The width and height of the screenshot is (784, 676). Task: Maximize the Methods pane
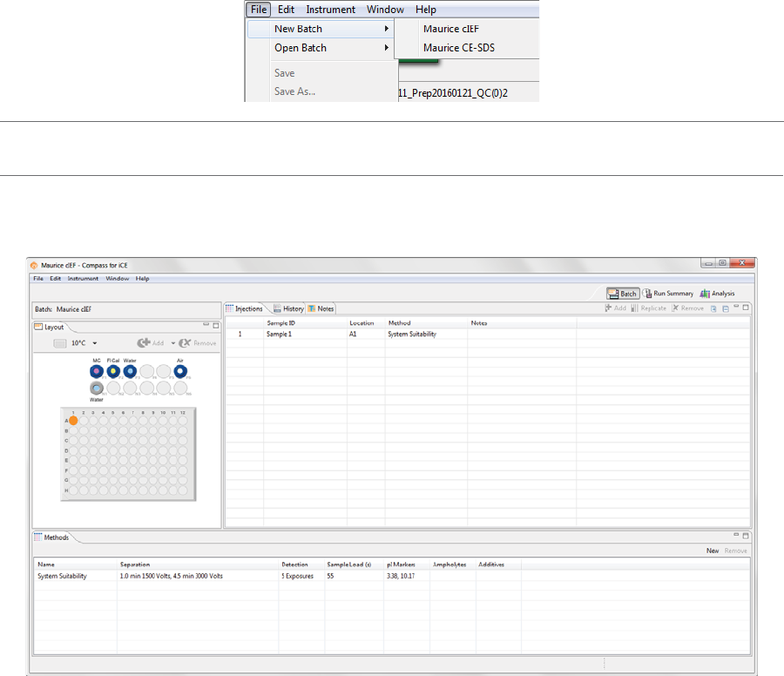(x=746, y=536)
